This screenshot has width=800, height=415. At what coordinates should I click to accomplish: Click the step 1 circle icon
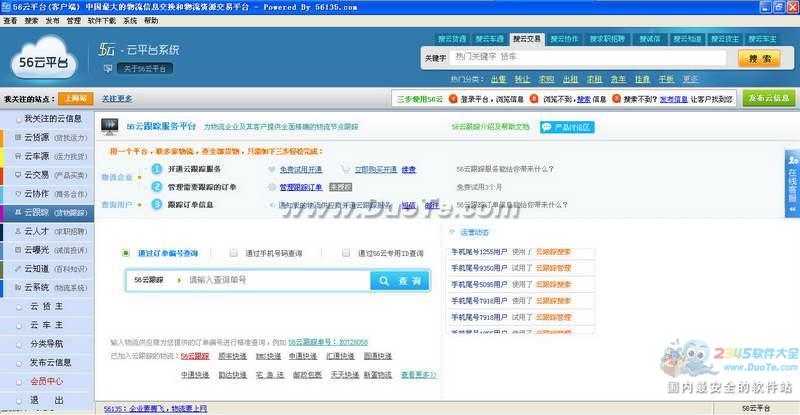157,169
